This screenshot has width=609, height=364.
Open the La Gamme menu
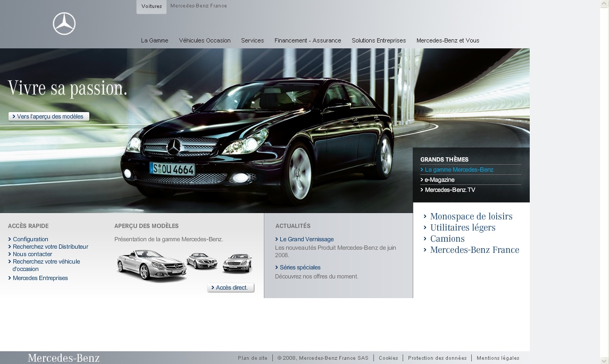pos(154,40)
